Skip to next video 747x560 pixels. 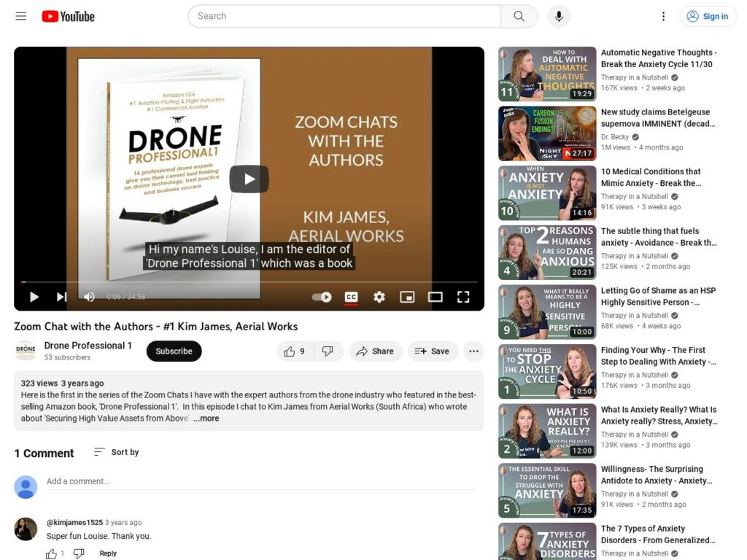tap(61, 297)
